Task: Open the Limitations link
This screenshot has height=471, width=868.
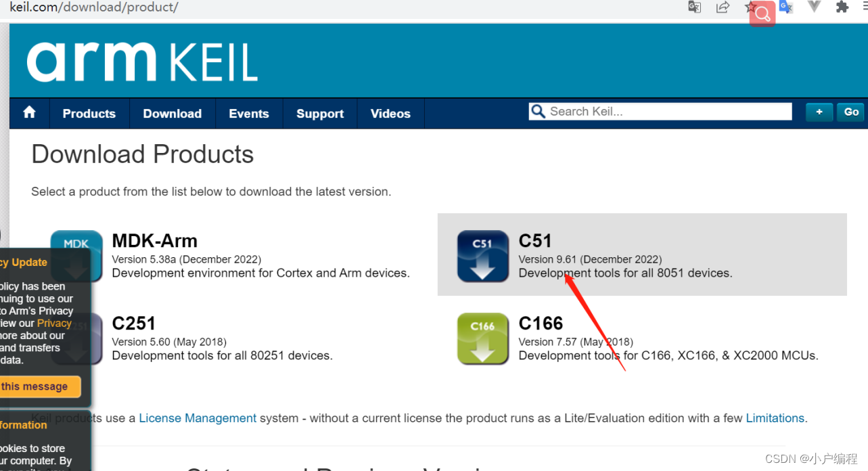Action: (775, 418)
